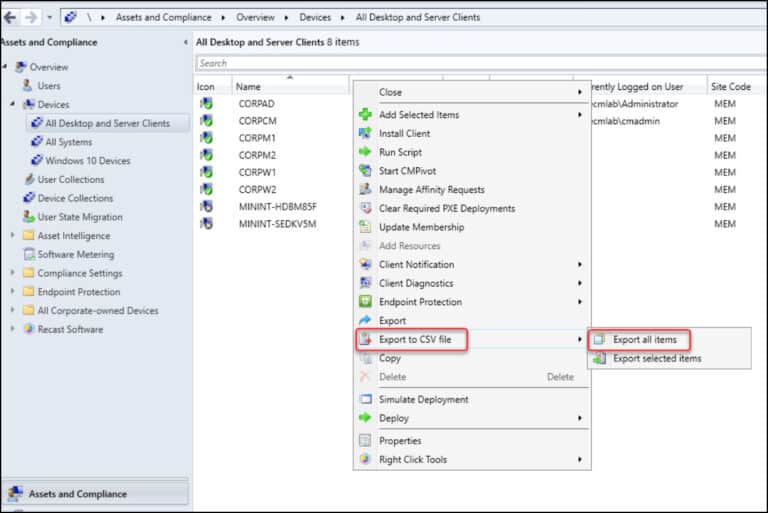Sort by the Site Code column header

(x=730, y=87)
